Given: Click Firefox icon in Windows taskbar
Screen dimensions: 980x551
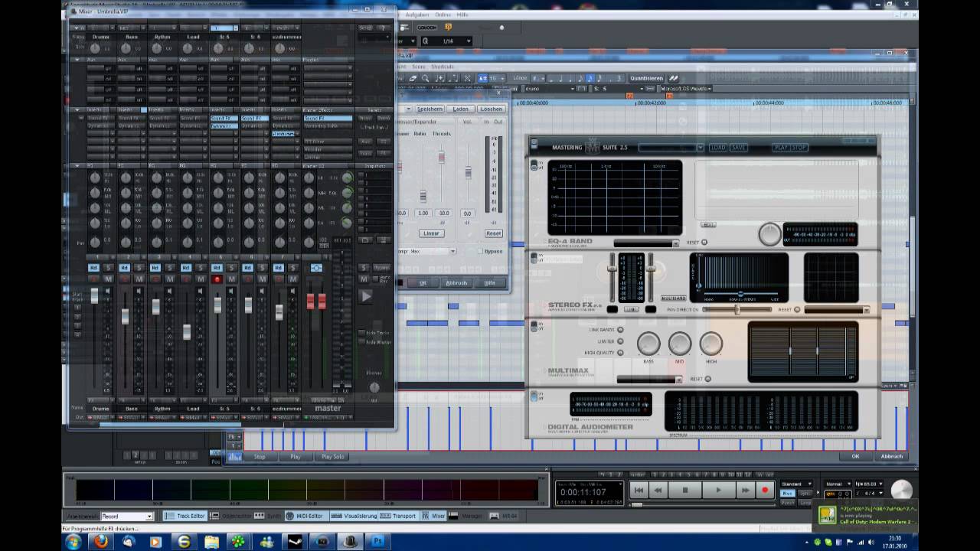Looking at the screenshot, I should coord(100,542).
